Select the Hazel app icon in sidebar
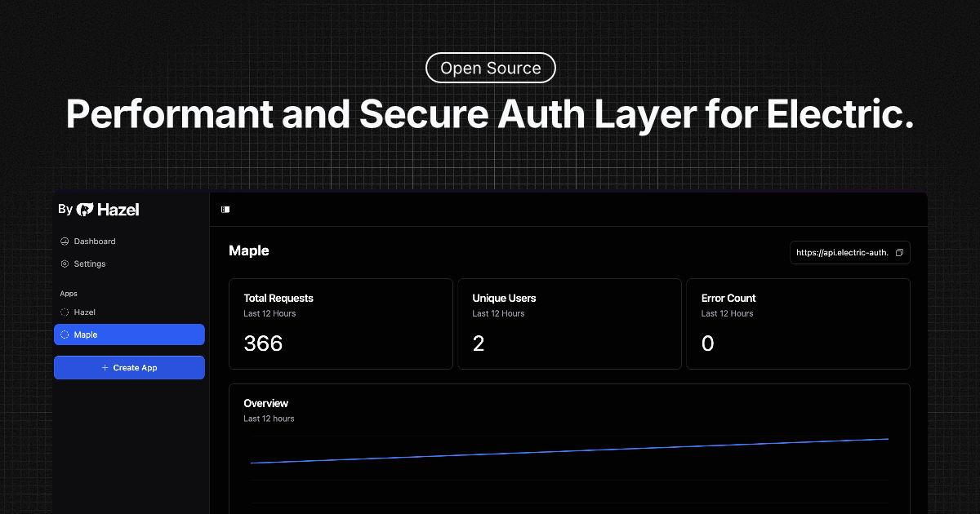Screen dimensions: 980x514 64,312
